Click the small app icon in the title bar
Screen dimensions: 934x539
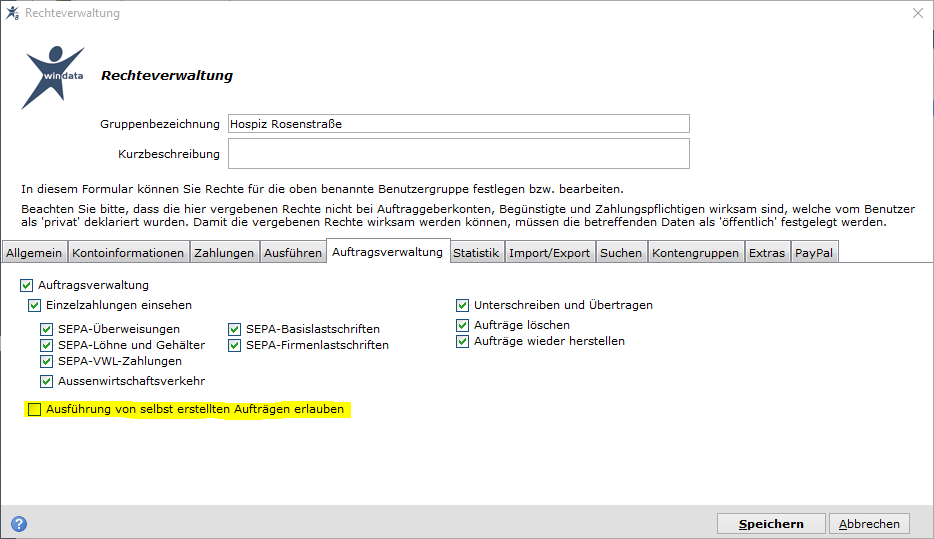point(12,13)
